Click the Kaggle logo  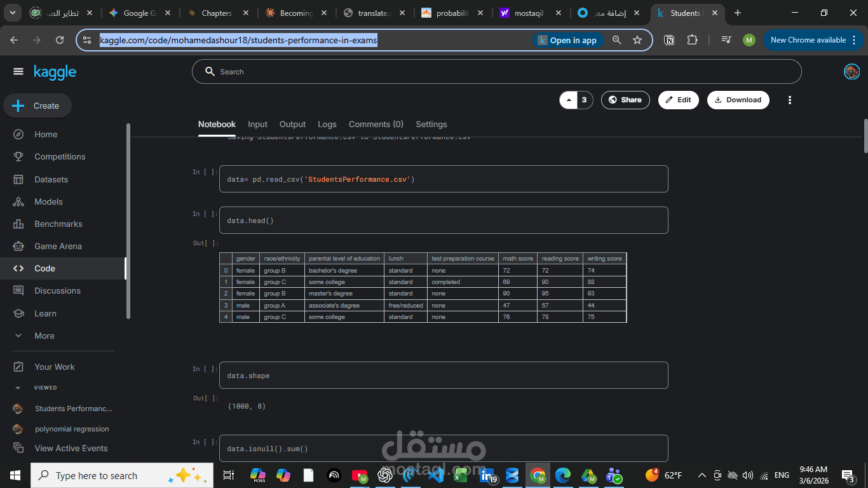pyautogui.click(x=55, y=72)
